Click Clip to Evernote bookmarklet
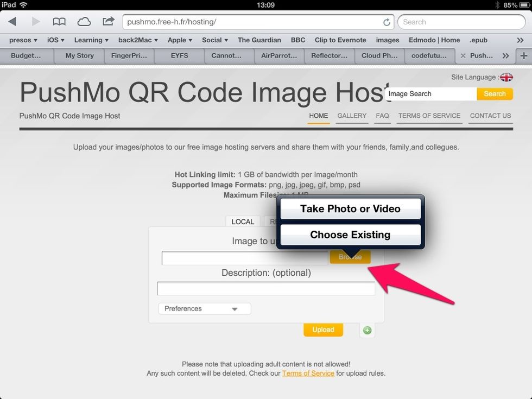The width and height of the screenshot is (532, 399). coord(340,40)
